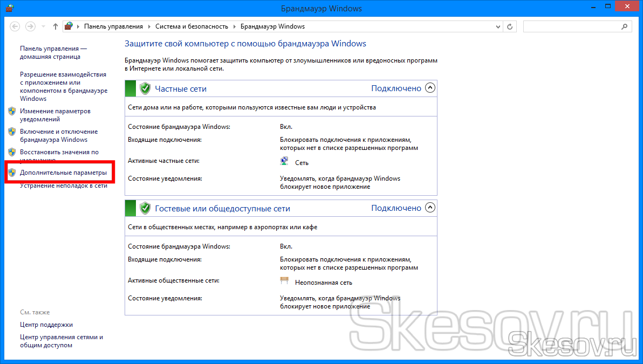Collapse the Частные сети section chevron
This screenshot has width=643, height=364.
pos(430,88)
